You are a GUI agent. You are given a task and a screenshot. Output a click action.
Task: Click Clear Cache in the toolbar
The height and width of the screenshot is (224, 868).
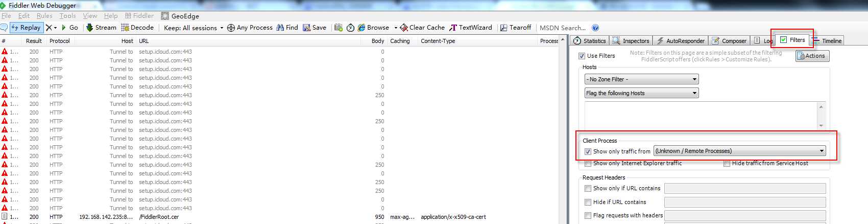pos(422,28)
